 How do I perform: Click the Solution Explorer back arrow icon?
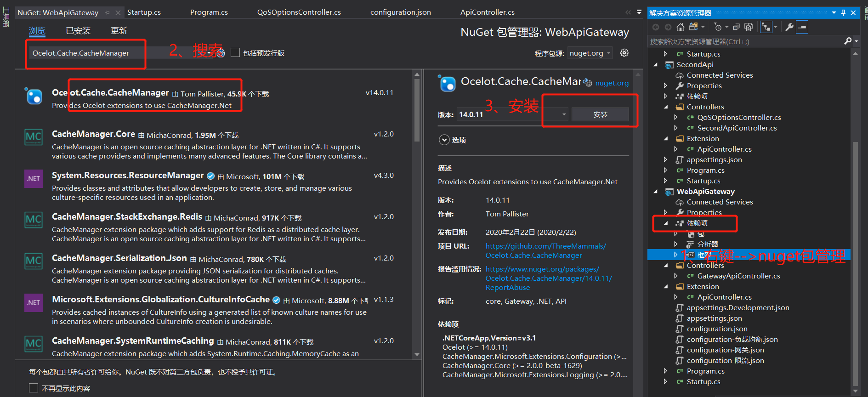click(656, 27)
